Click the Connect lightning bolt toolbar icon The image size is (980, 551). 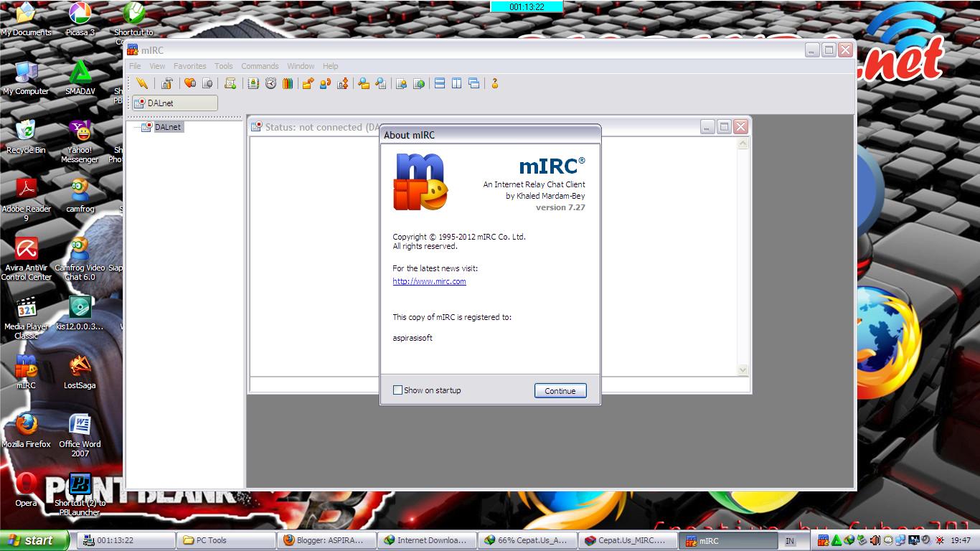pos(142,83)
